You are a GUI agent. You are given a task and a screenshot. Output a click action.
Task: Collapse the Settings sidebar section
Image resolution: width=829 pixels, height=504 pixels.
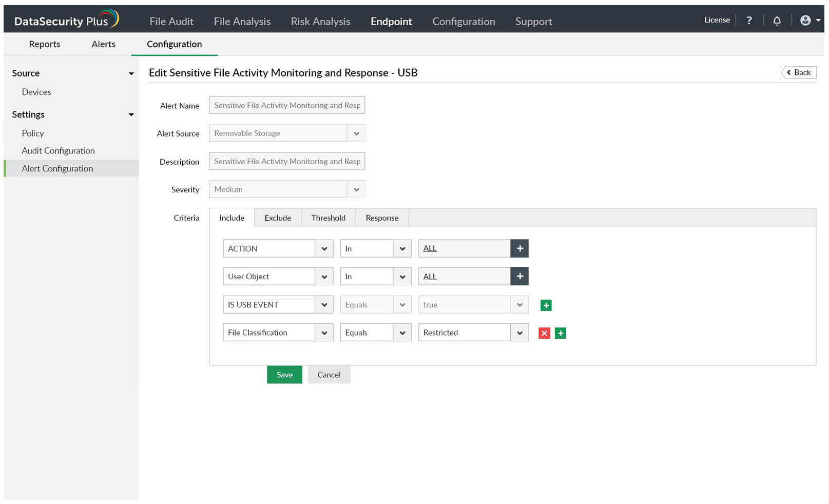[x=131, y=114]
